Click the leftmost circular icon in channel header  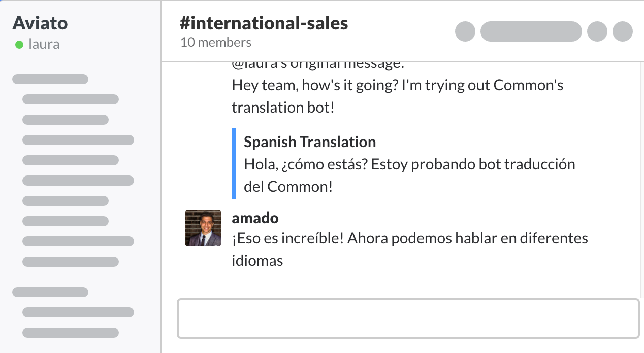point(465,31)
